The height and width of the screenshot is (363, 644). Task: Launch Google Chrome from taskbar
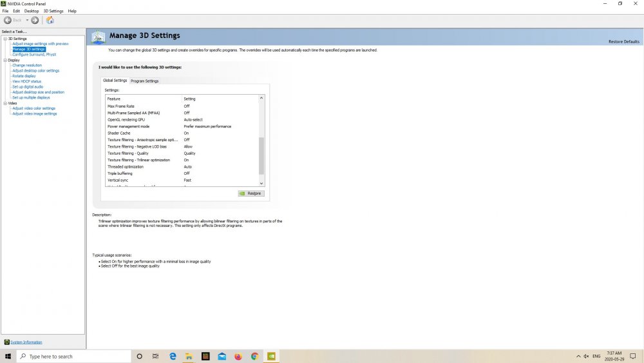(254, 357)
